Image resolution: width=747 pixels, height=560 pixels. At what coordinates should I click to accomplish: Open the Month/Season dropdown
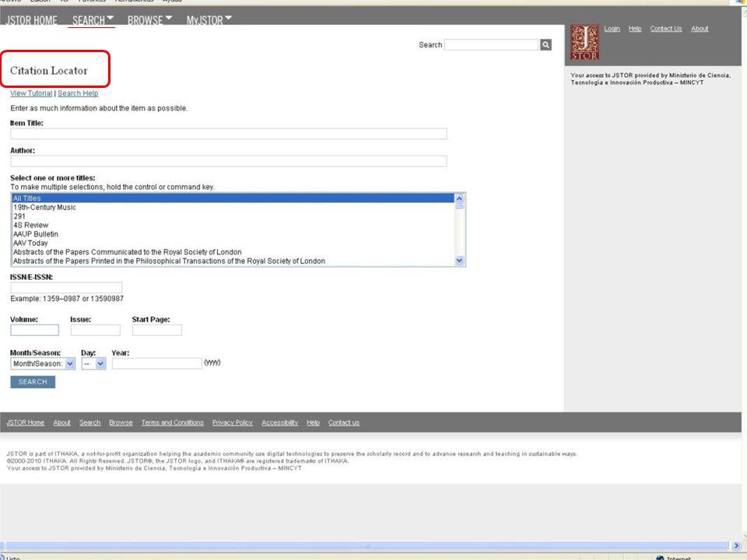43,364
